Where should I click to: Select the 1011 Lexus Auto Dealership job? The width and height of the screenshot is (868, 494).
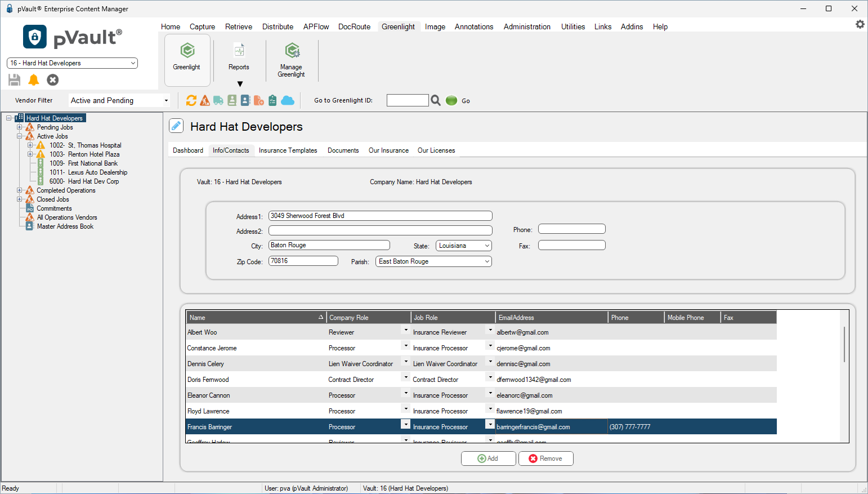[88, 172]
